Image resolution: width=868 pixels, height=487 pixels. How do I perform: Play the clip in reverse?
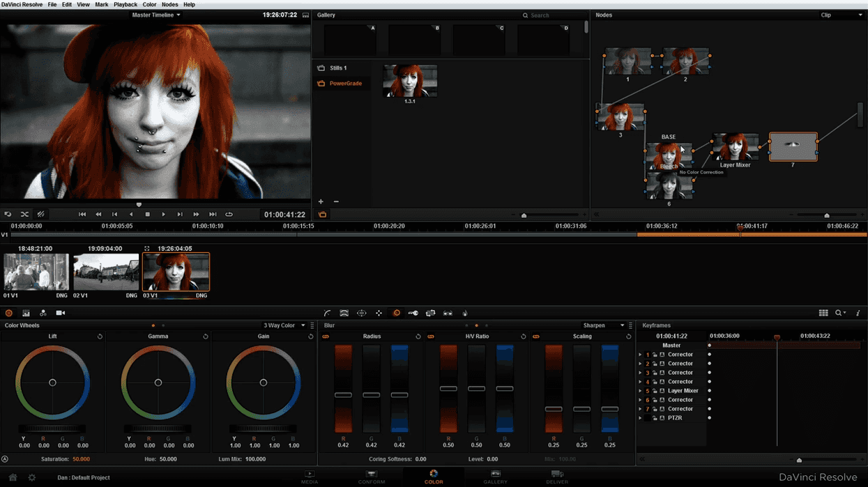(131, 215)
